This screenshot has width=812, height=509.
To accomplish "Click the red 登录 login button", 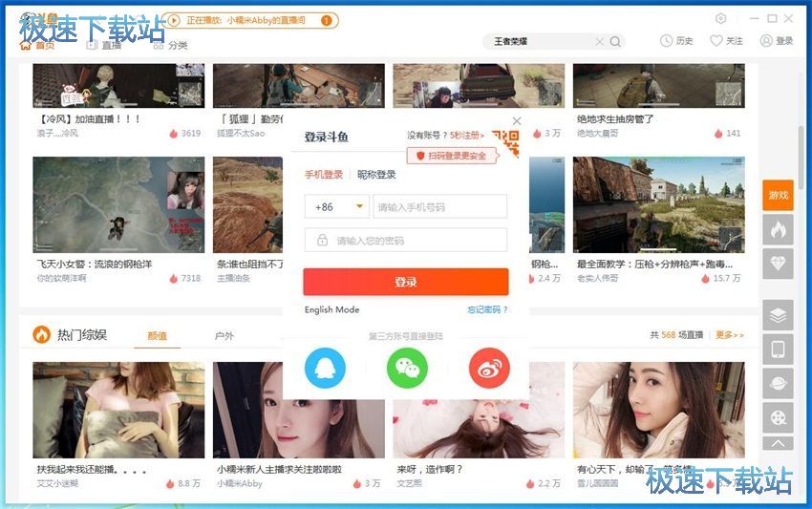I will [406, 282].
